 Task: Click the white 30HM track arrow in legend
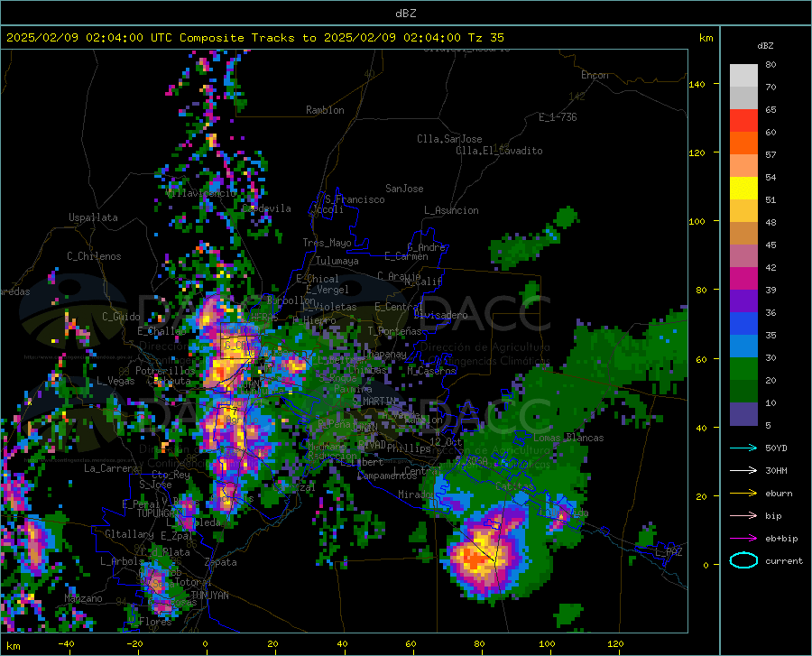point(743,471)
